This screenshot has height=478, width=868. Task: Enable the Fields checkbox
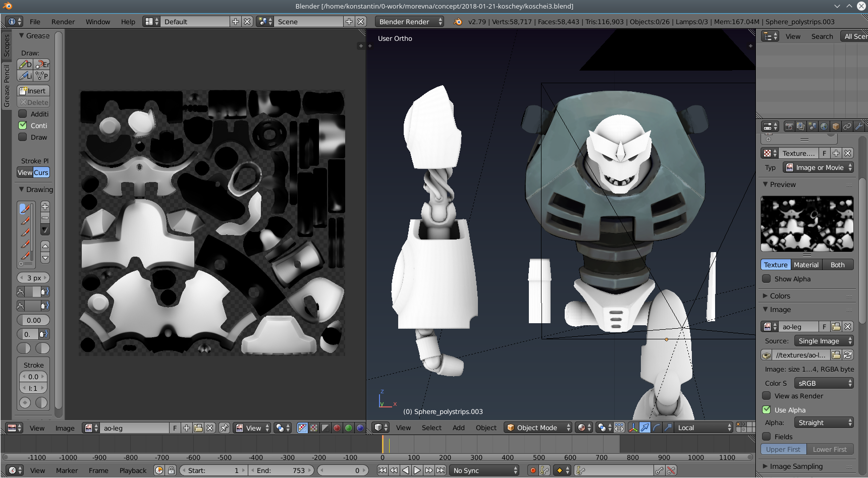pyautogui.click(x=767, y=437)
